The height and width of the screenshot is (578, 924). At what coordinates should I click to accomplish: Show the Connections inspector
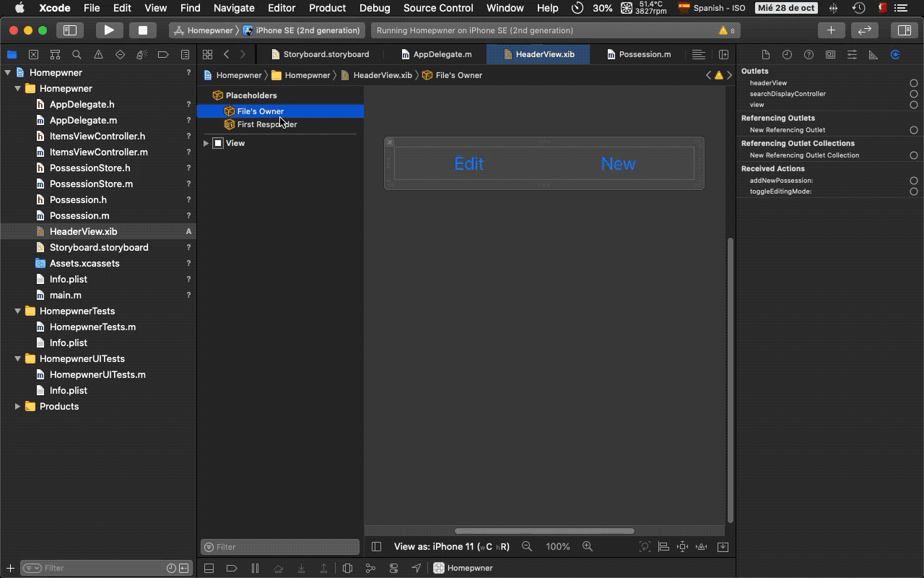(895, 55)
